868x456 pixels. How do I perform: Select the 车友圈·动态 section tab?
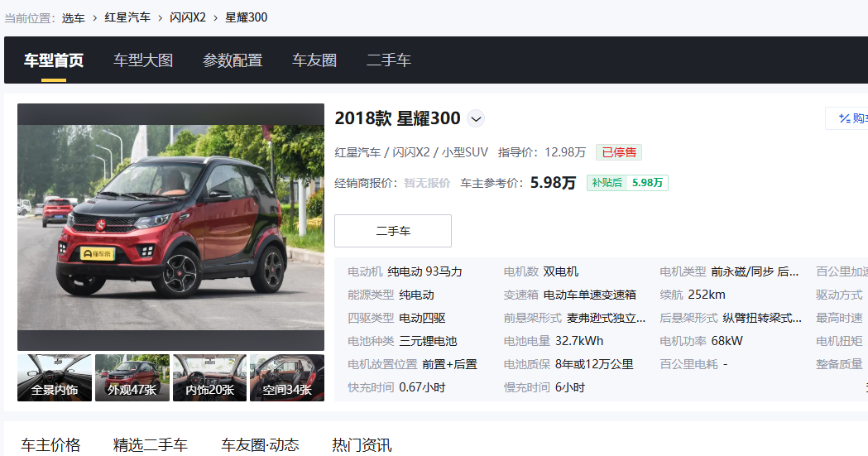tap(260, 445)
